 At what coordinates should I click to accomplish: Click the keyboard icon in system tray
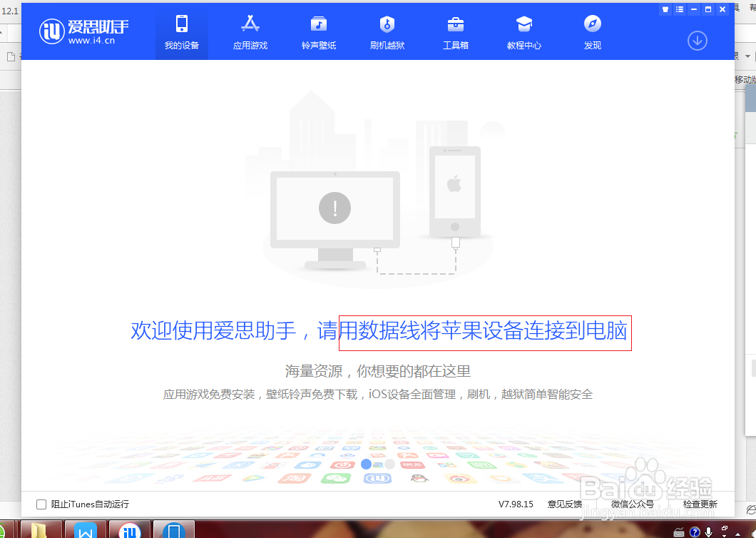tap(679, 533)
